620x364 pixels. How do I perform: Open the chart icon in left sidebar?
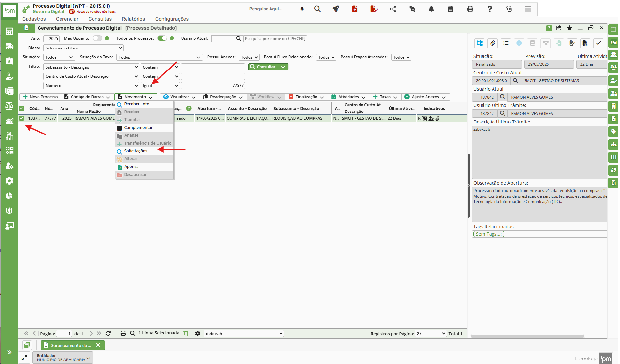click(x=9, y=121)
